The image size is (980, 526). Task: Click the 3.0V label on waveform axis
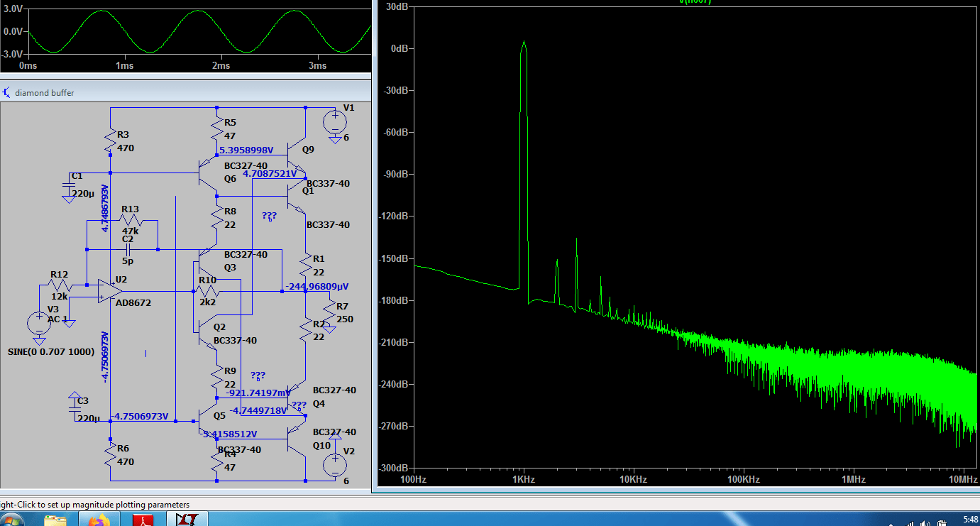[13, 11]
